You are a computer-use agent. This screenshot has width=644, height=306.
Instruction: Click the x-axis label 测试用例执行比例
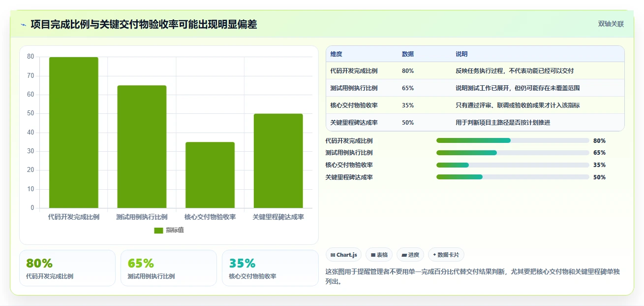tap(142, 217)
